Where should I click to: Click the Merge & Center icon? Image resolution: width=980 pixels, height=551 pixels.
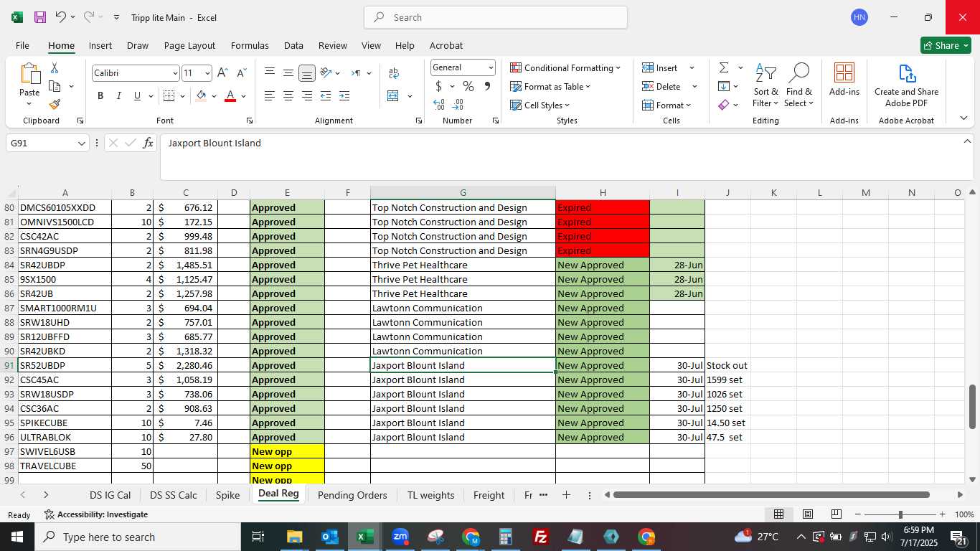[393, 96]
